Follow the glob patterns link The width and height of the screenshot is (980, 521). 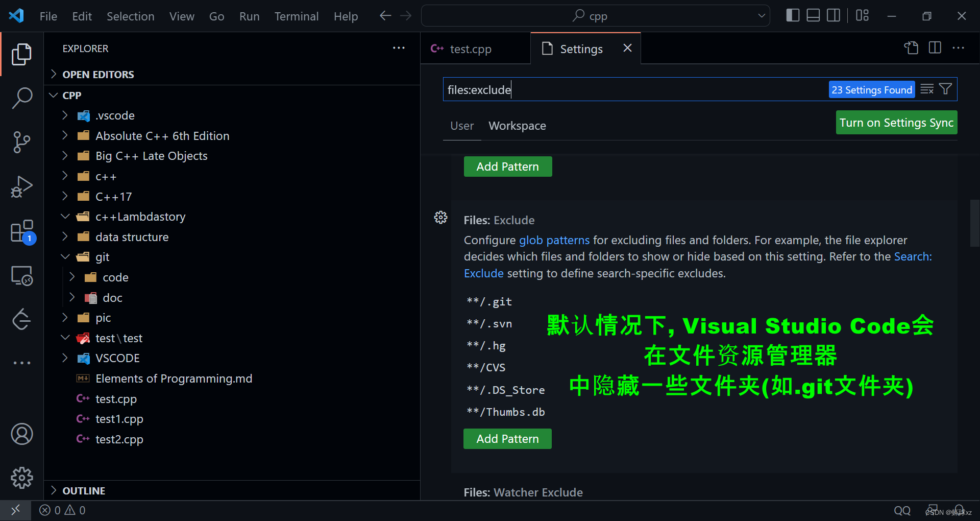click(554, 240)
